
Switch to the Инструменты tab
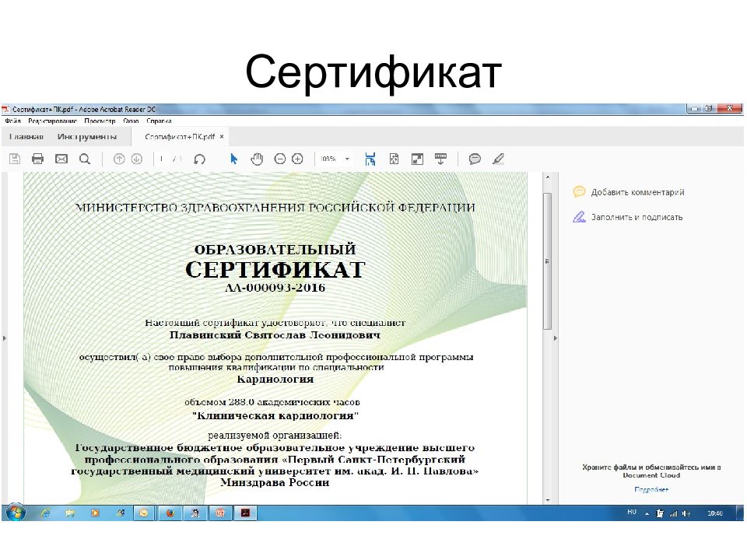click(x=87, y=137)
